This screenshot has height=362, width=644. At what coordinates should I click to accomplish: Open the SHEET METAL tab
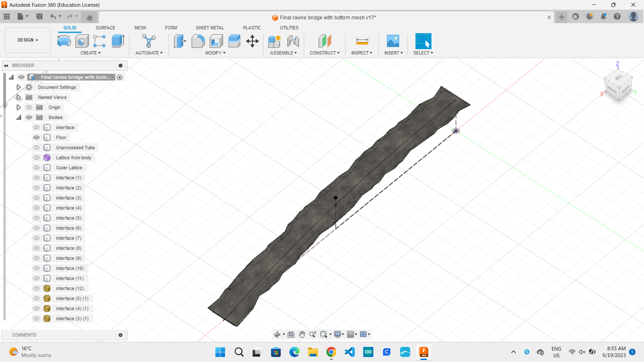(210, 28)
